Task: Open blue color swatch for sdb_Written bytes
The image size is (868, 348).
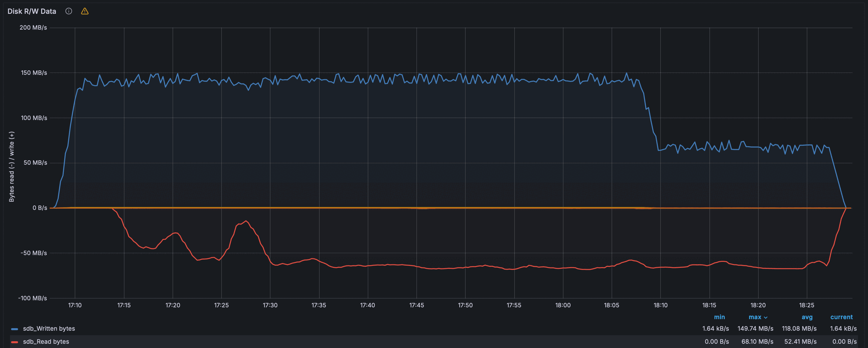Action: click(x=15, y=329)
